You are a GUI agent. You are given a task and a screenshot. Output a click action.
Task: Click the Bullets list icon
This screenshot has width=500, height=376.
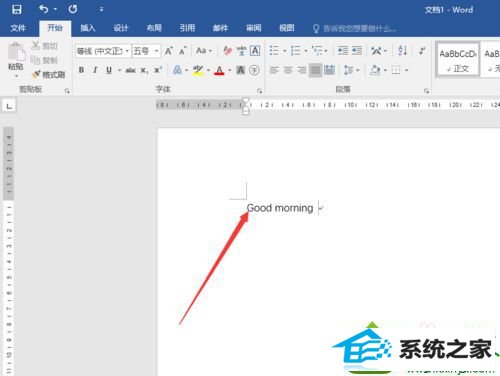[x=274, y=51]
